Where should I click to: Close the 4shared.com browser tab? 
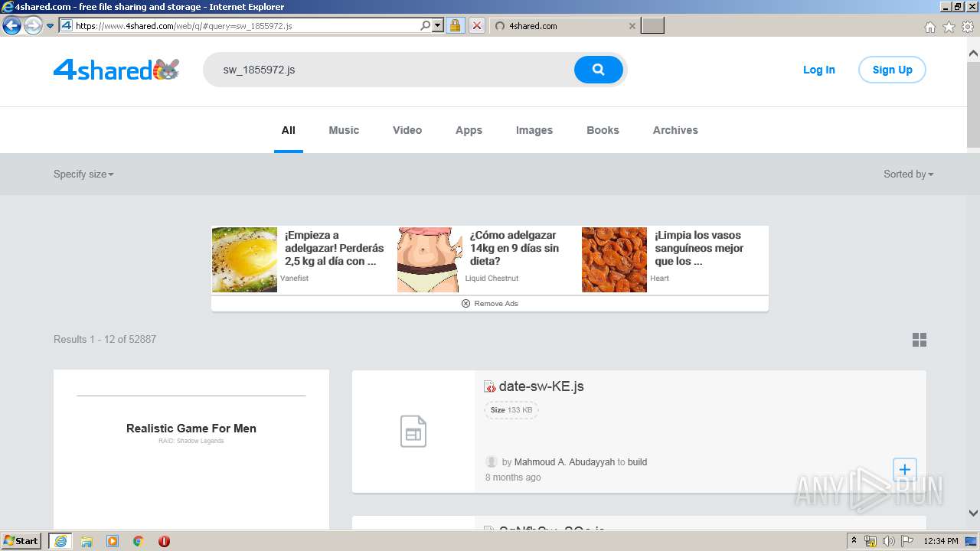[x=632, y=26]
